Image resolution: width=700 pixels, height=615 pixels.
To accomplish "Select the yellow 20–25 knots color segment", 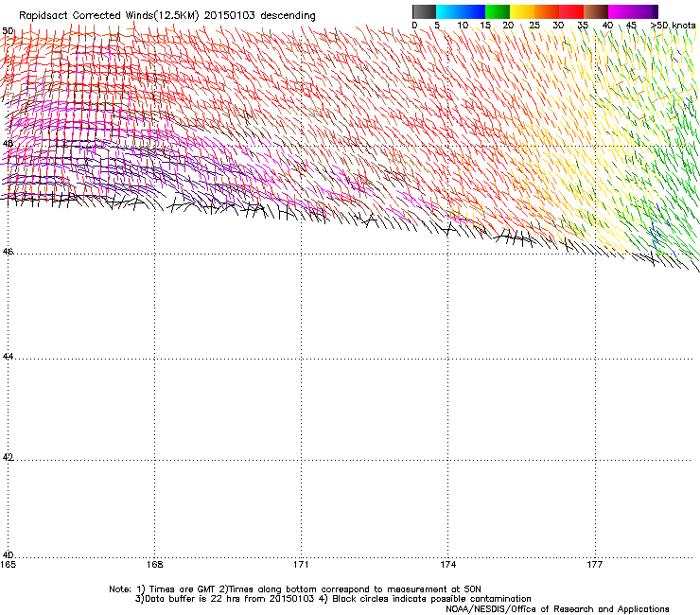I will click(522, 11).
